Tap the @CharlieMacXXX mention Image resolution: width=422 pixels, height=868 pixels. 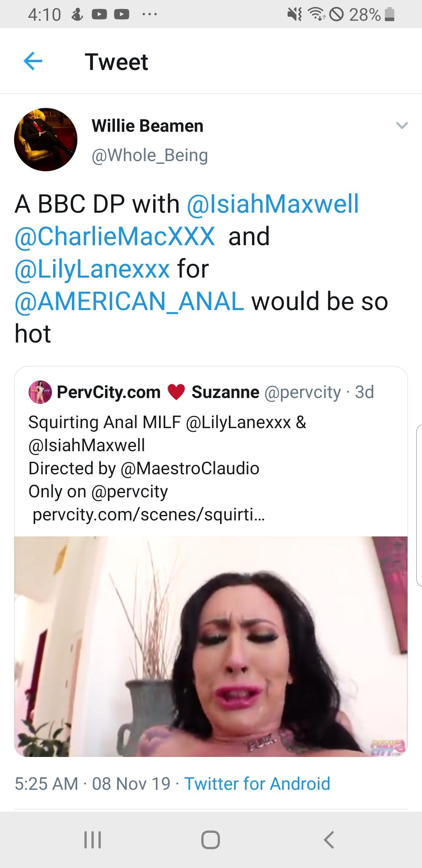click(115, 237)
